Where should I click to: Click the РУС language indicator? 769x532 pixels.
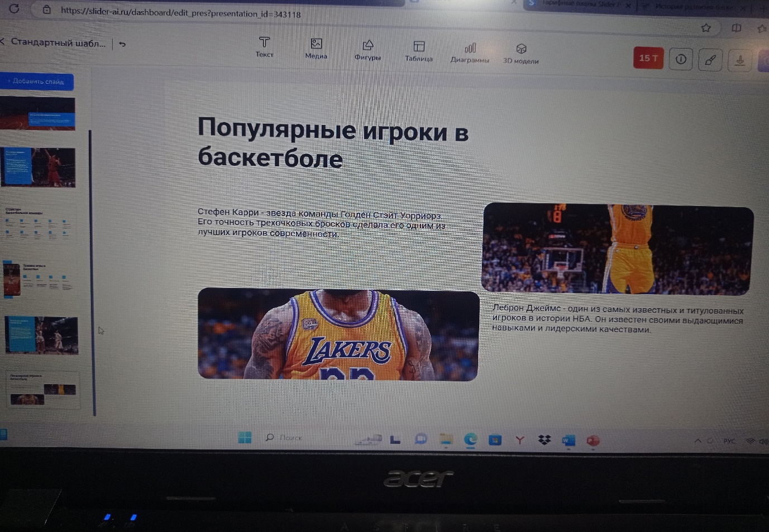[x=729, y=441]
